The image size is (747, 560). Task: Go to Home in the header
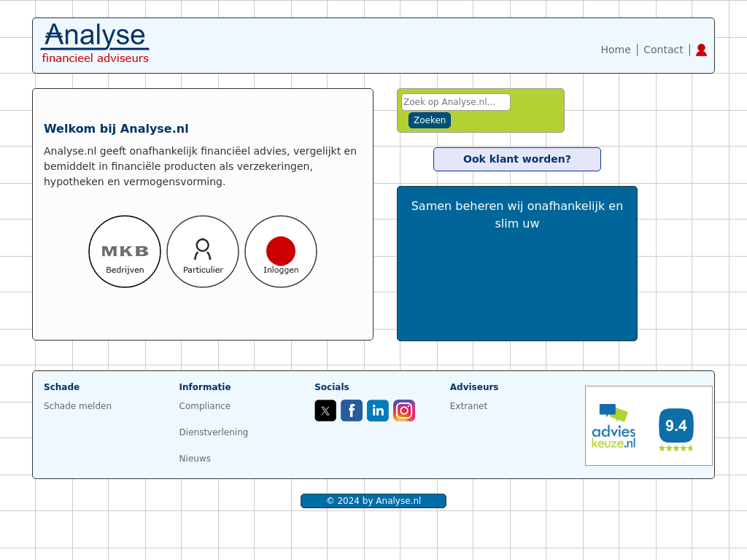point(616,50)
